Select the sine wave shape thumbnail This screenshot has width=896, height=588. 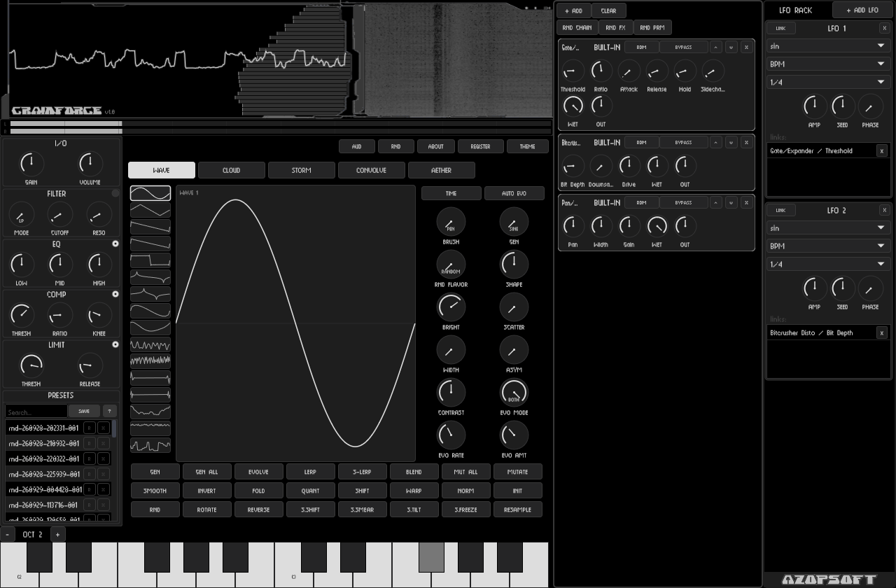[150, 193]
